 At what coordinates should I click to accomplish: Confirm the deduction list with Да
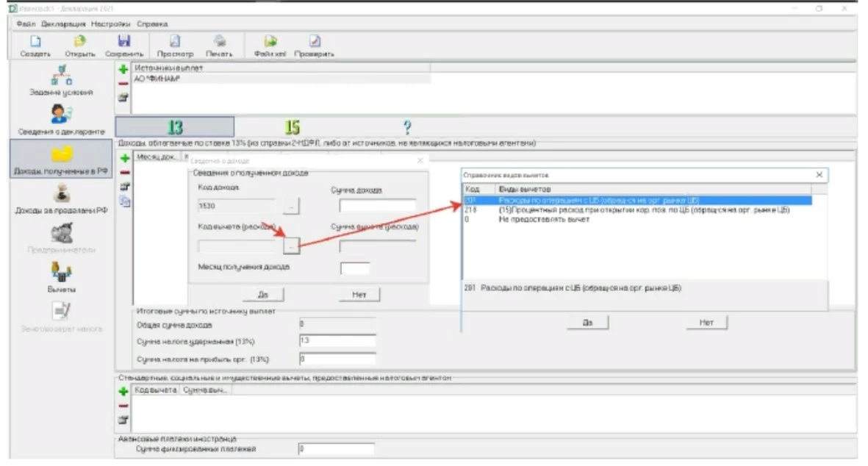[587, 323]
